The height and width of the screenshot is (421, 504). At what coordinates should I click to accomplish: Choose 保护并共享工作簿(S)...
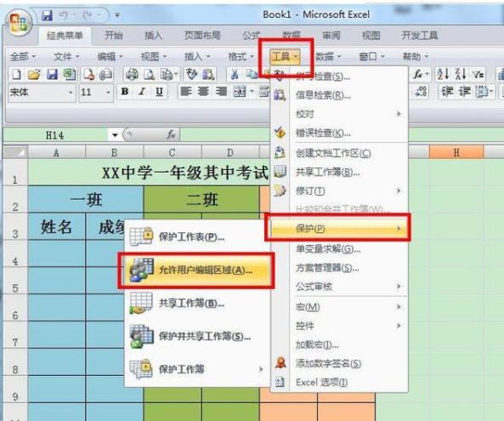coord(196,337)
